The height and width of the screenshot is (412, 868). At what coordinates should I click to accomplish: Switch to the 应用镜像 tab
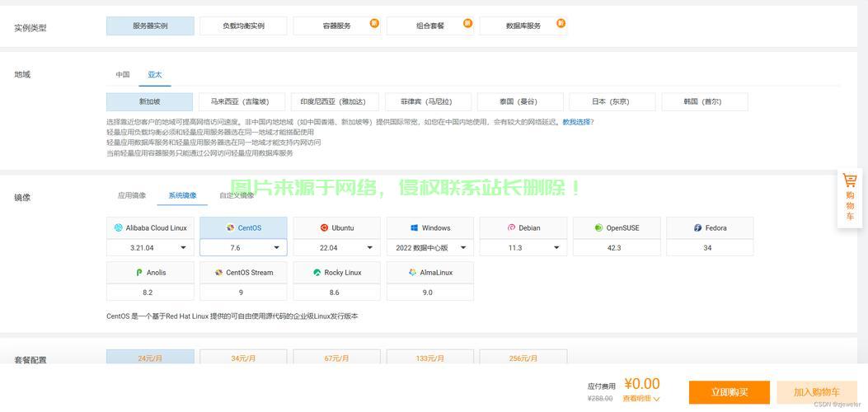(x=133, y=195)
